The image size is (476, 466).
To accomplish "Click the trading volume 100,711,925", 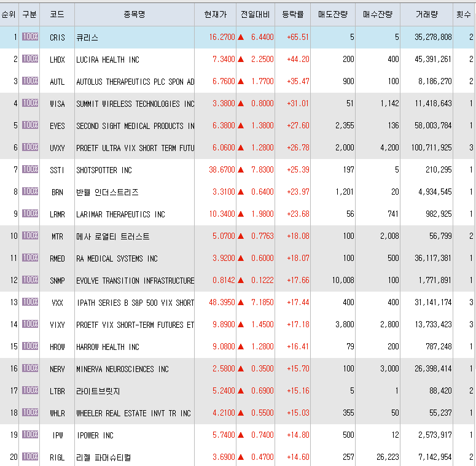I will click(x=431, y=148).
